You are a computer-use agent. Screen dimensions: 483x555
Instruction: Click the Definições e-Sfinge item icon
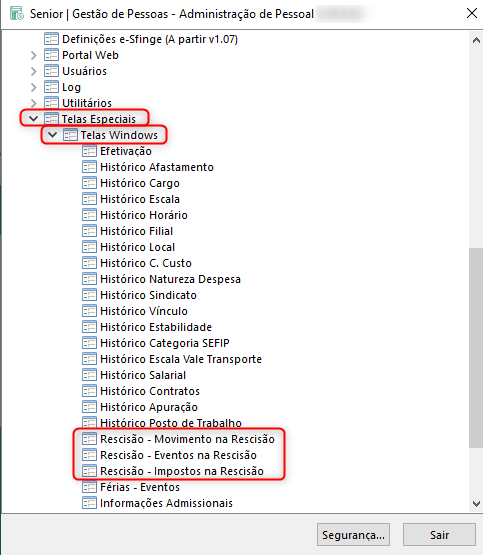click(x=51, y=39)
